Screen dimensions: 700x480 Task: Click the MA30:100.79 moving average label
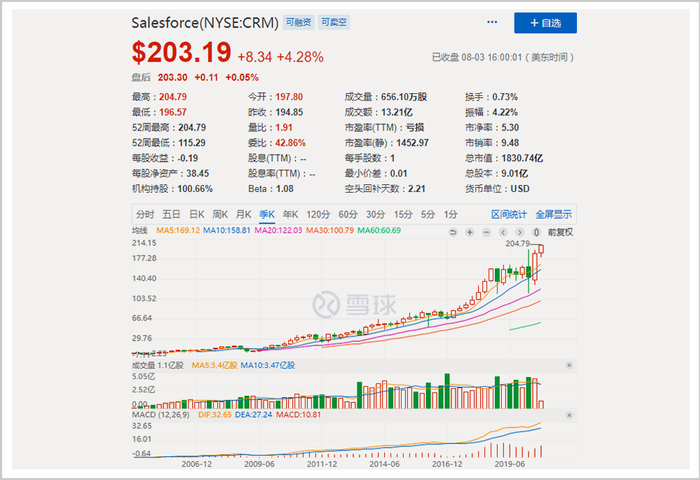[330, 230]
